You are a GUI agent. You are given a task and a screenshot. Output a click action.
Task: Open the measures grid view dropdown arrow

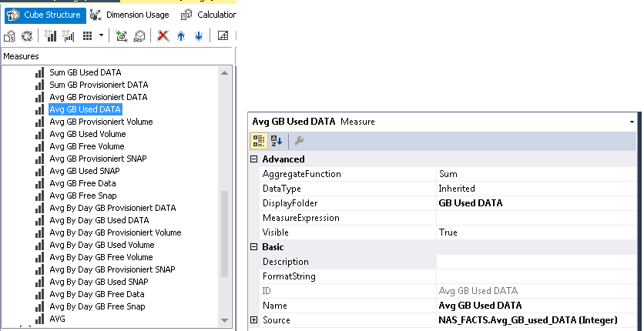click(101, 36)
